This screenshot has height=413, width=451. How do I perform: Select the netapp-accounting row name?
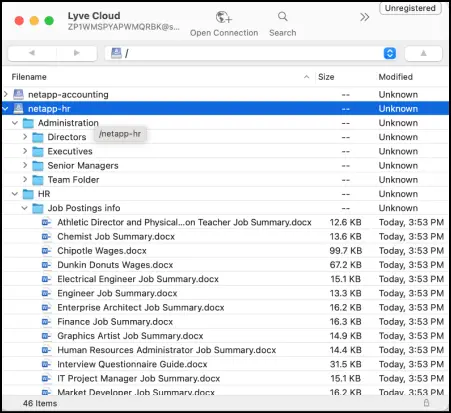tap(68, 95)
